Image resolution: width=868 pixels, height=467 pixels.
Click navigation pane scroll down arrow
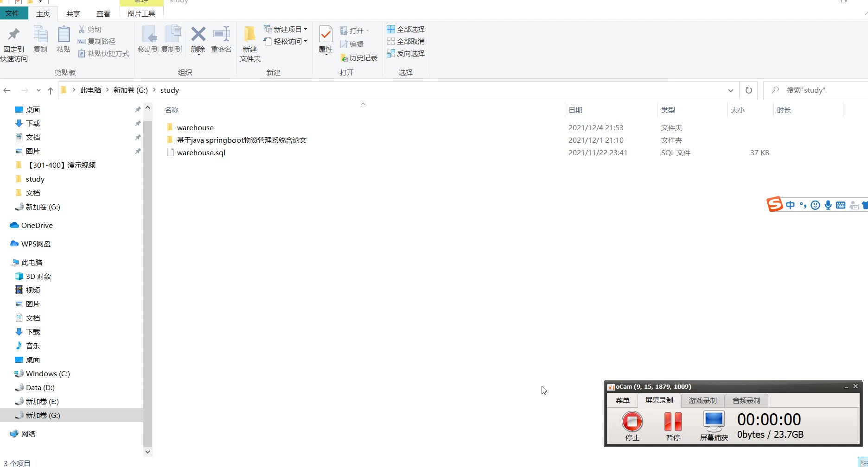point(147,452)
